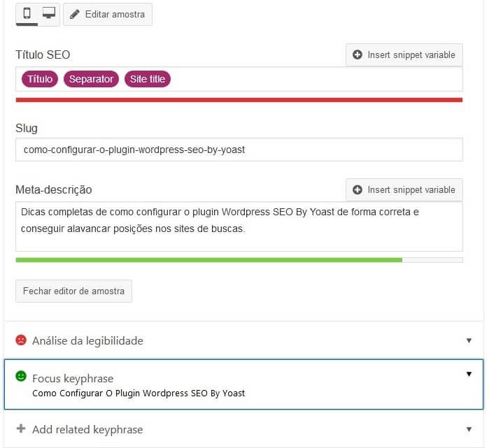Click the plus icon for related keyphrase

pos(21,428)
